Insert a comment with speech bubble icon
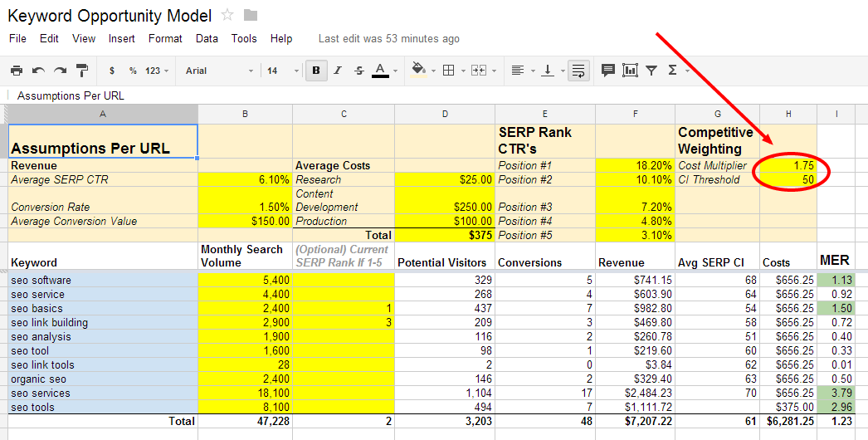Viewport: 868px width, 440px height. (607, 71)
